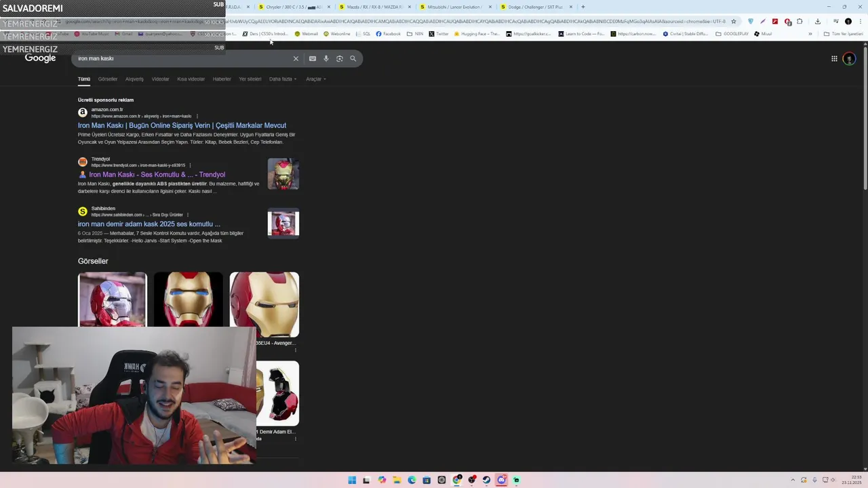Open the Learn to Code bookmark
Screen dimensions: 868x488
pos(581,34)
